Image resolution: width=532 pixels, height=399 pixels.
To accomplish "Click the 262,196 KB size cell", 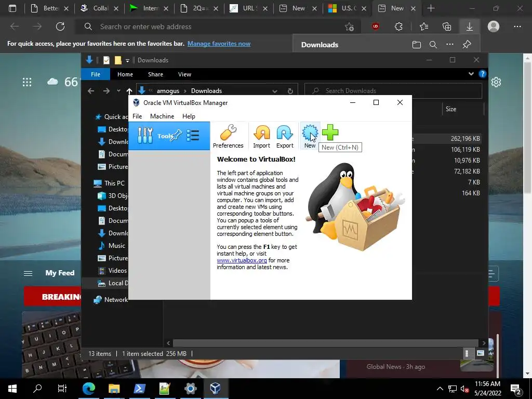I will [465, 138].
